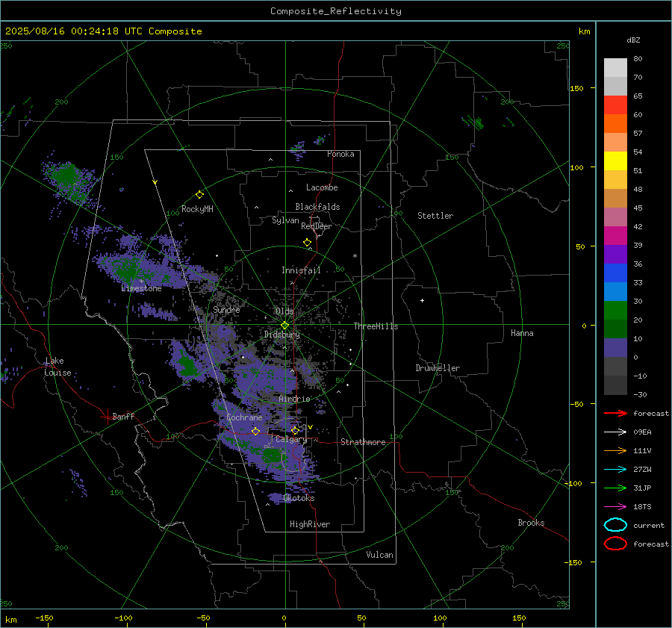Screen dimensions: 672x628
Task: Click the yellow diamond marker below RedDeer
Action: click(x=307, y=243)
